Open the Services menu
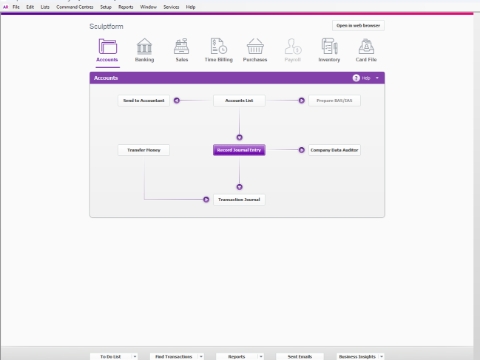The height and width of the screenshot is (360, 480). click(171, 7)
